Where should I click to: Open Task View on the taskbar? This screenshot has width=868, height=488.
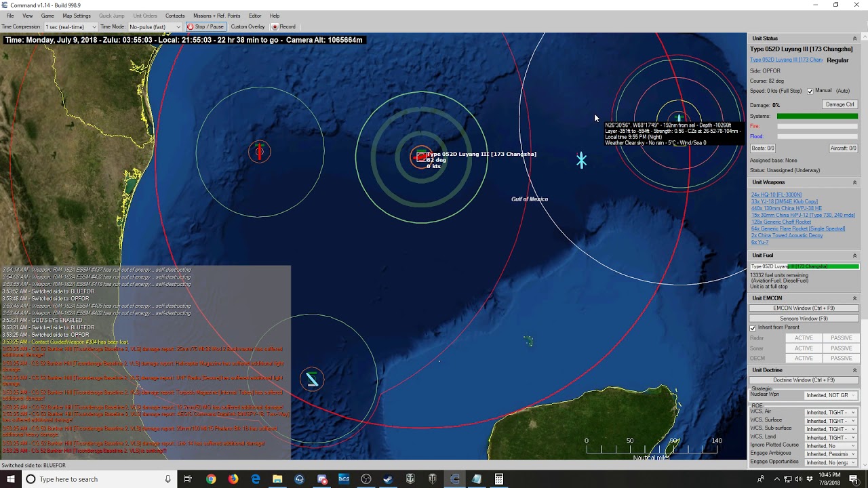coord(188,479)
